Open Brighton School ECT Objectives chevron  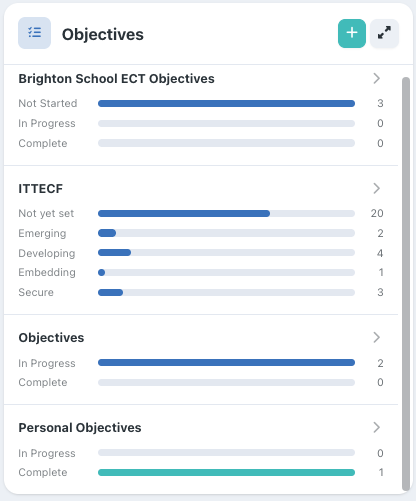pyautogui.click(x=377, y=78)
